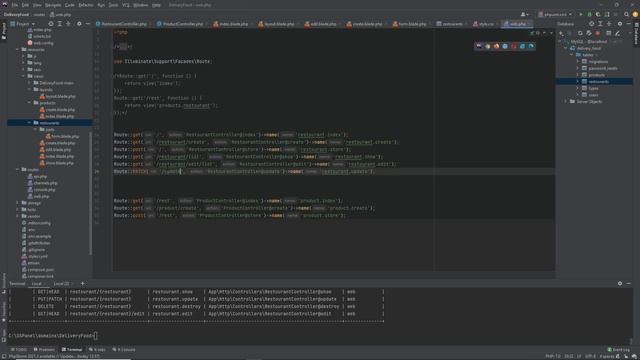Screen dimensions: 640x360
Task: Add new terminal session with plus
Action: [82, 284]
